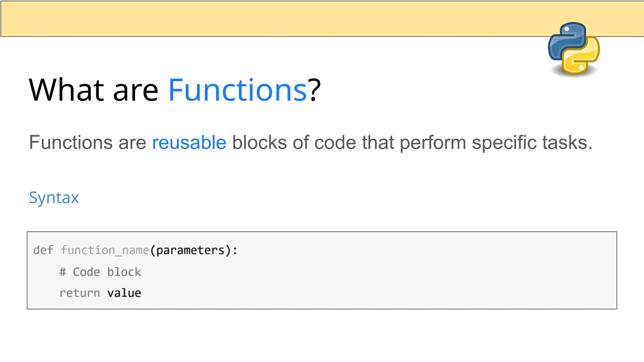Viewport: 644px width, 362px height.
Task: Click the question mark in the title
Action: coord(314,90)
